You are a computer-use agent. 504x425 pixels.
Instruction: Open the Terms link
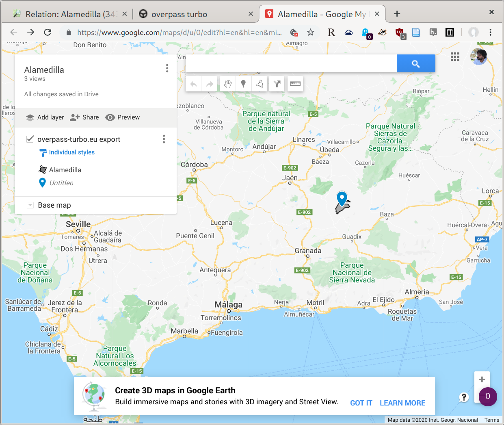pos(491,420)
